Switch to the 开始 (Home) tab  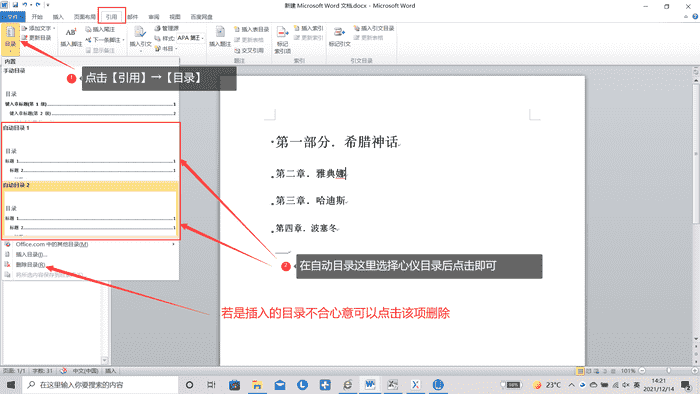[x=37, y=17]
